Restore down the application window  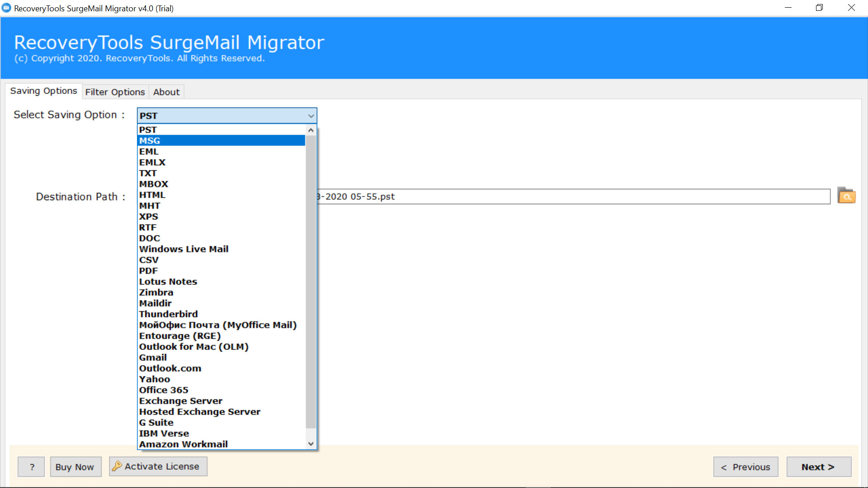point(819,8)
